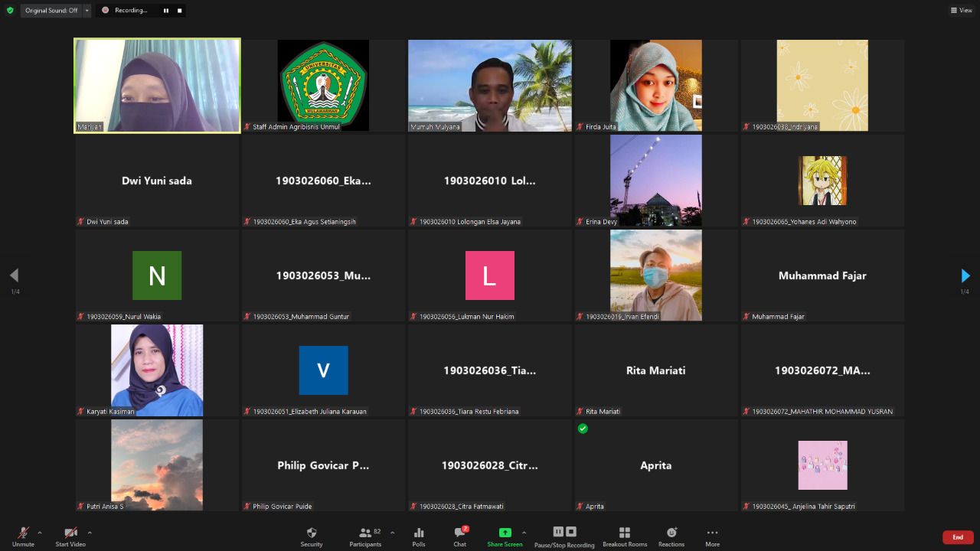Click the green N avatar of Nurul Wakia
This screenshot has height=551, width=980.
click(x=157, y=275)
